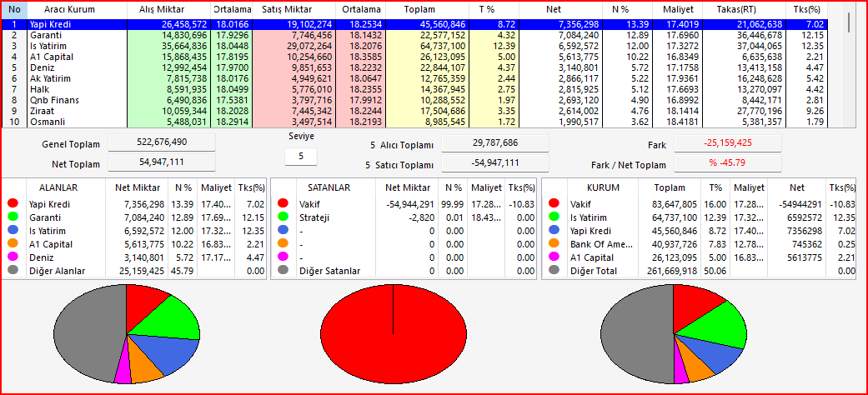868x395 pixels.
Task: Select the Diğer Total row in KURUM table
Action: (x=699, y=271)
